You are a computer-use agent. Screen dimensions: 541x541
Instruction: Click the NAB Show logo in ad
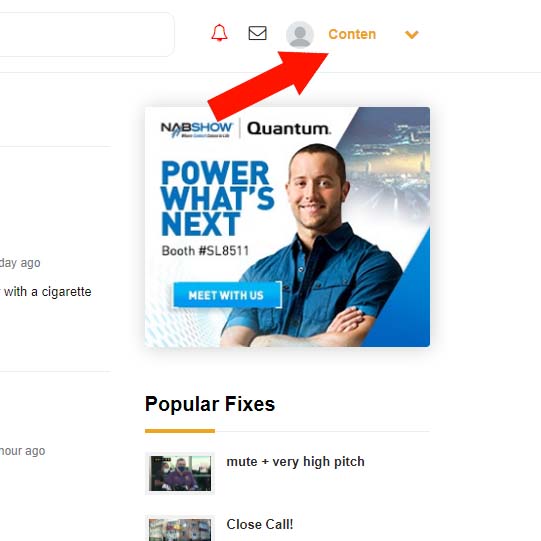(x=196, y=129)
